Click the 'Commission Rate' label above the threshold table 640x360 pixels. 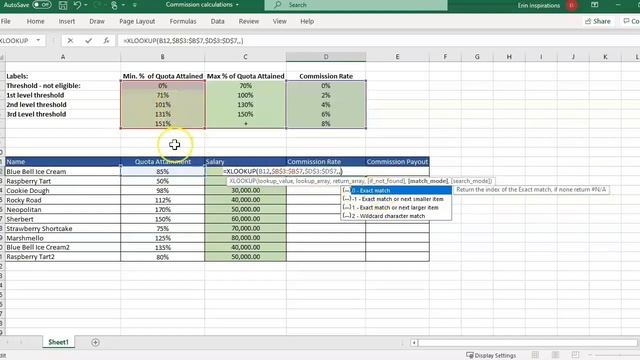[326, 76]
